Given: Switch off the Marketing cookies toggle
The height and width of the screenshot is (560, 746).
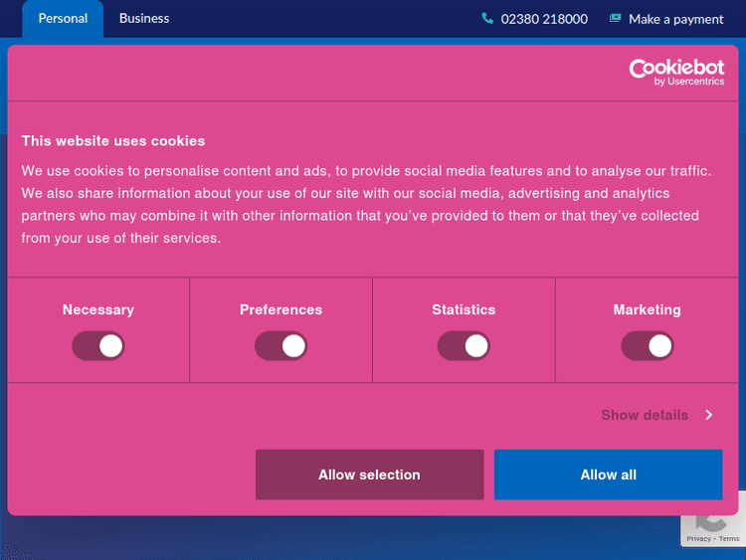Looking at the screenshot, I should 647,346.
